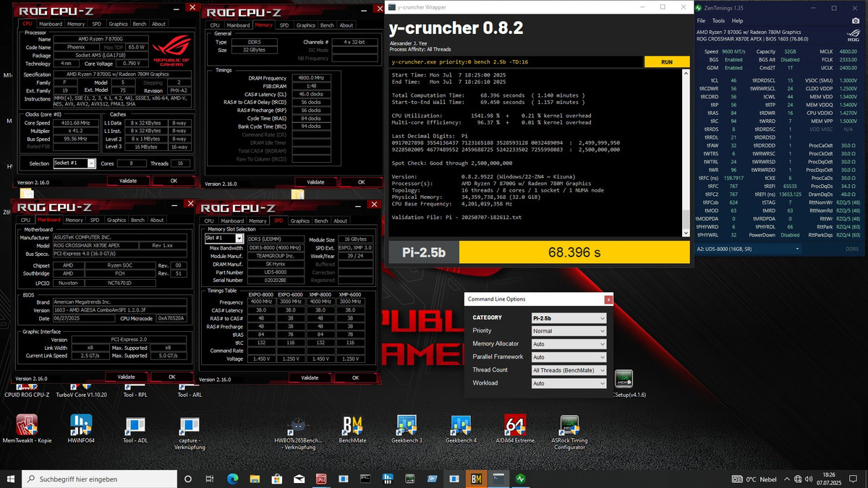Click the Core Speed value 4101.68 MHz

(77, 123)
